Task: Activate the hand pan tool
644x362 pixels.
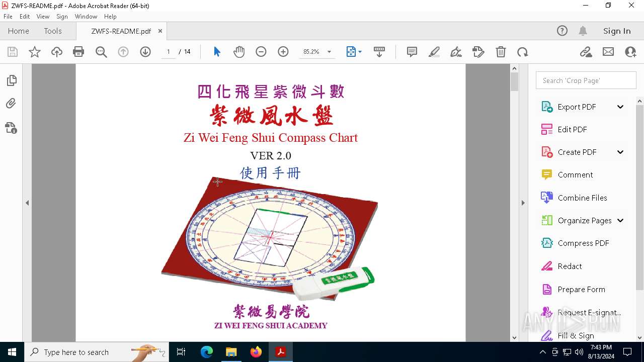Action: 239,52
